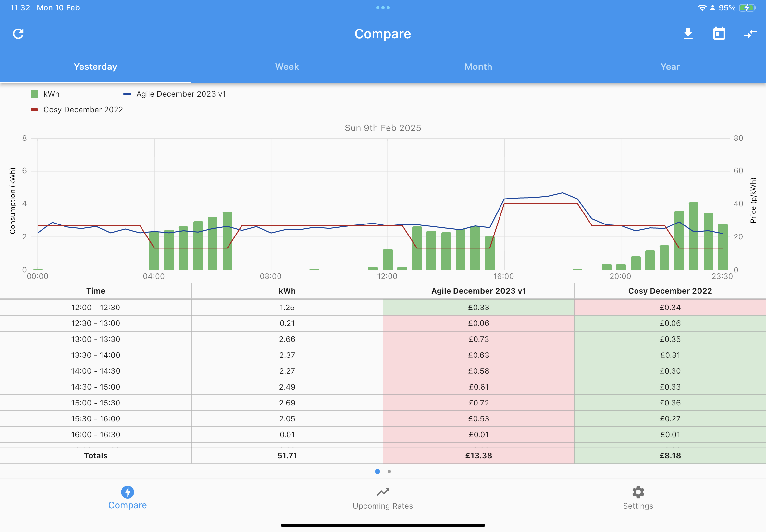Open the calendar date picker

(x=719, y=34)
